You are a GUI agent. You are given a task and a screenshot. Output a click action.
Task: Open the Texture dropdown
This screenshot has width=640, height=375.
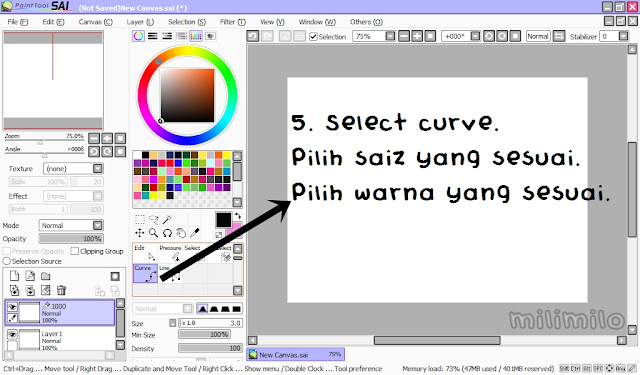pos(73,169)
